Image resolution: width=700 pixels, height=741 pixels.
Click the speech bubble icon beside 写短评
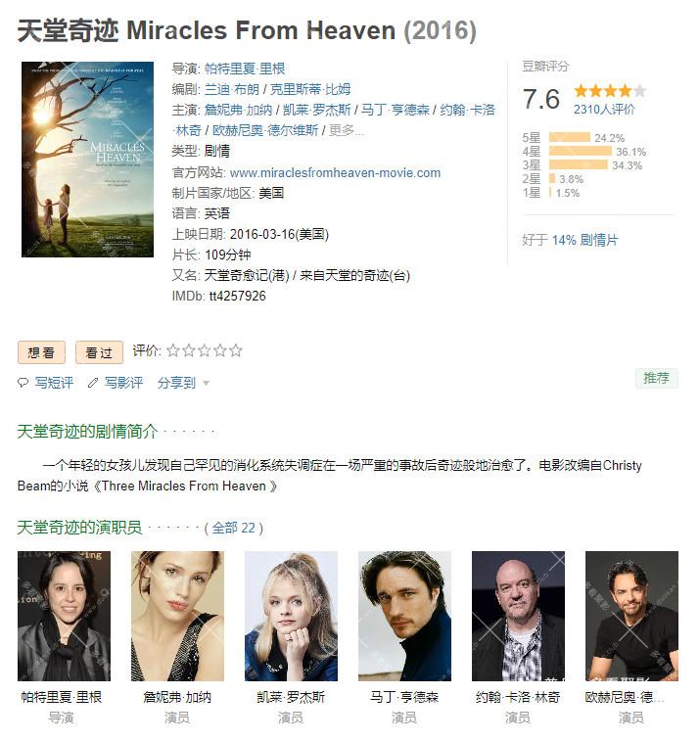(23, 383)
